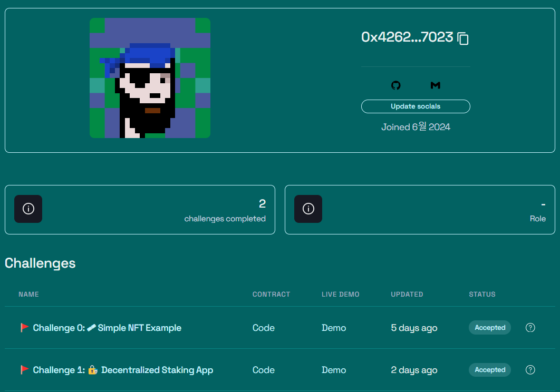Open Code link for Challenge 1

(264, 370)
